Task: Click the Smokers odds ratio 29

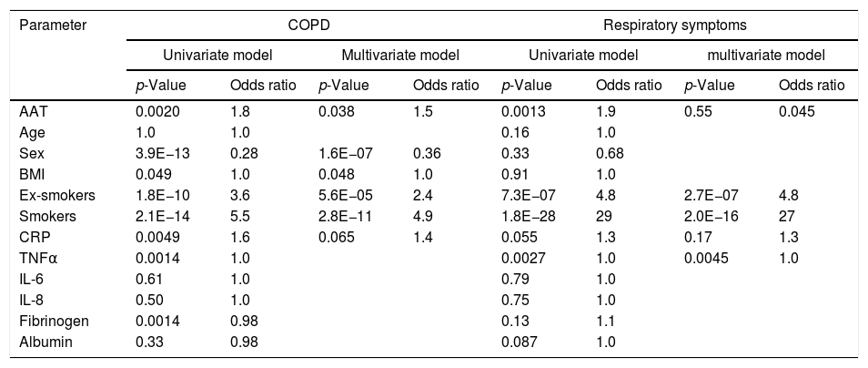Action: [602, 216]
